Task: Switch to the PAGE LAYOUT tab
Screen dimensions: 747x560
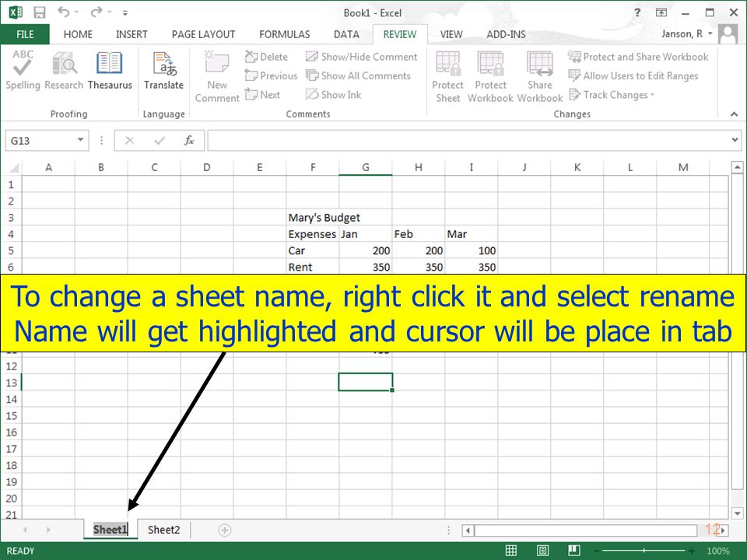Action: (x=203, y=34)
